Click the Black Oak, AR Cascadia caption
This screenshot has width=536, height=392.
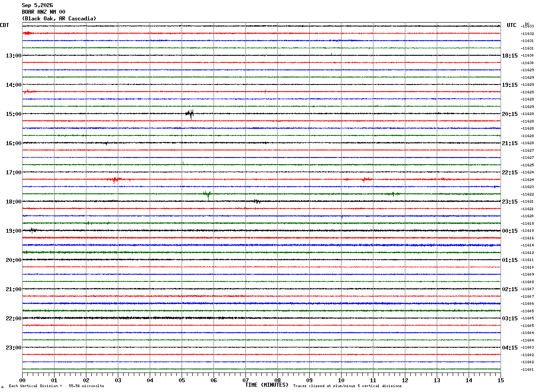click(59, 19)
